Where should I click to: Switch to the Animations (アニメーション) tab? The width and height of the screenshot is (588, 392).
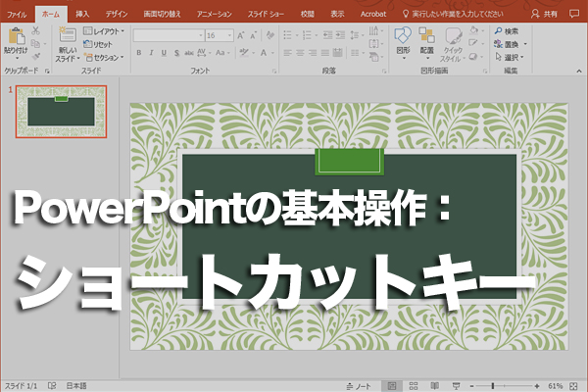[214, 15]
